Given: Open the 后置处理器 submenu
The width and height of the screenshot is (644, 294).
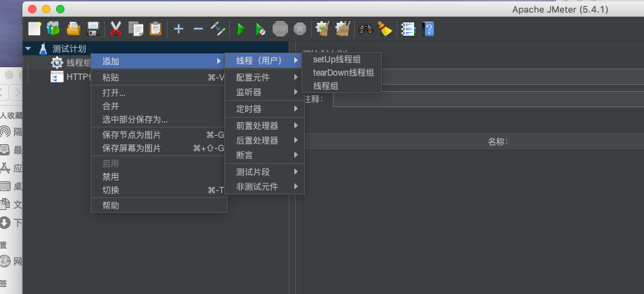Looking at the screenshot, I should click(x=264, y=140).
